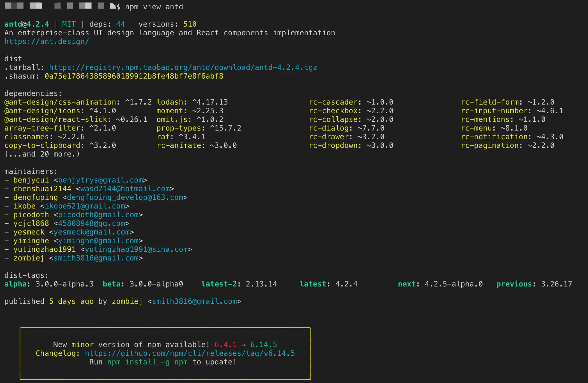
Task: Open the https://ant.design/ homepage link
Action: 46,41
